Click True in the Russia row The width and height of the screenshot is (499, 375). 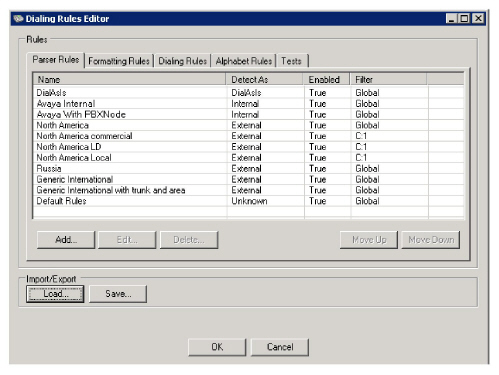point(317,168)
